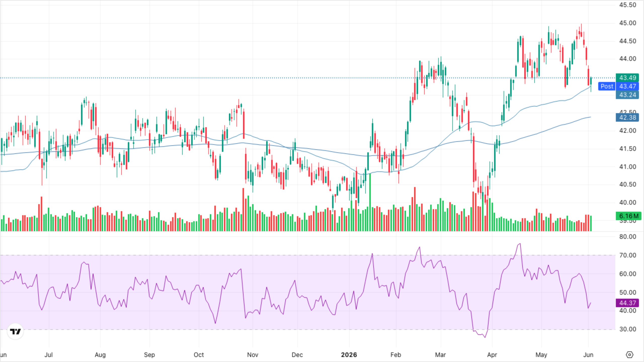
Task: Select the Feb date on time axis
Action: (396, 355)
